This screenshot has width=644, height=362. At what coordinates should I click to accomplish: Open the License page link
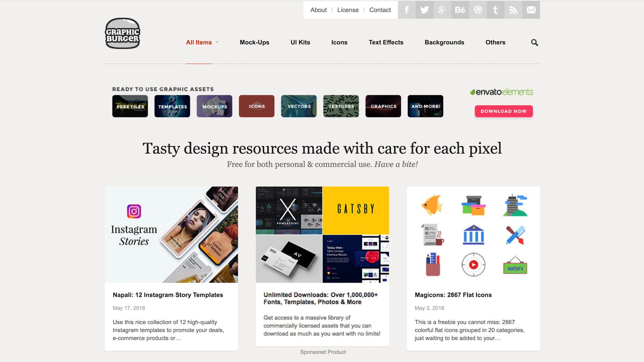348,10
